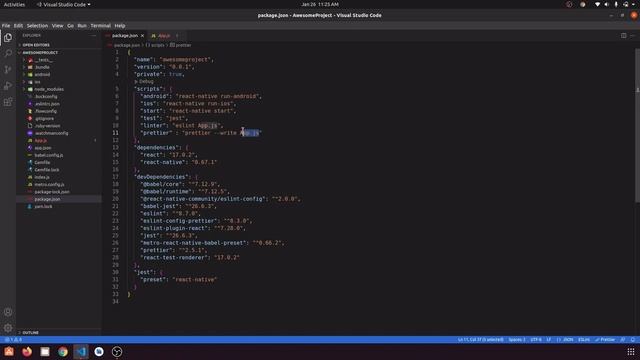Click the split editor right icon
This screenshot has width=640, height=360.
pyautogui.click(x=624, y=36)
